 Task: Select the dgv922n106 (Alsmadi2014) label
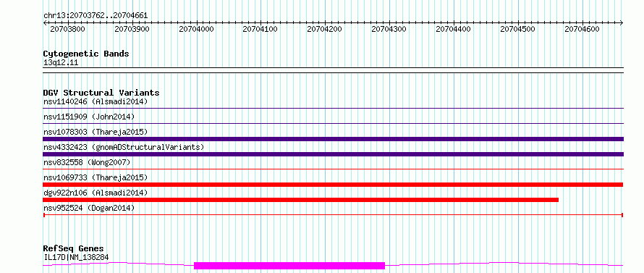[x=96, y=193]
